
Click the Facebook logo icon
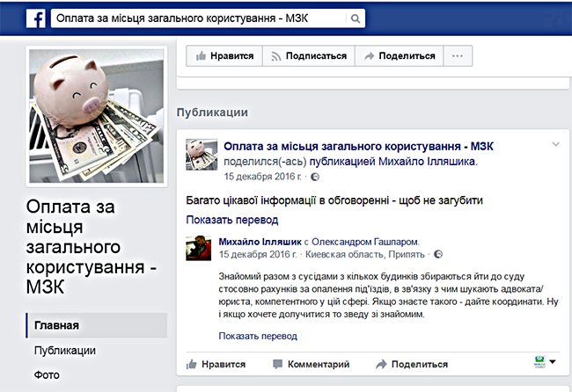[x=36, y=18]
